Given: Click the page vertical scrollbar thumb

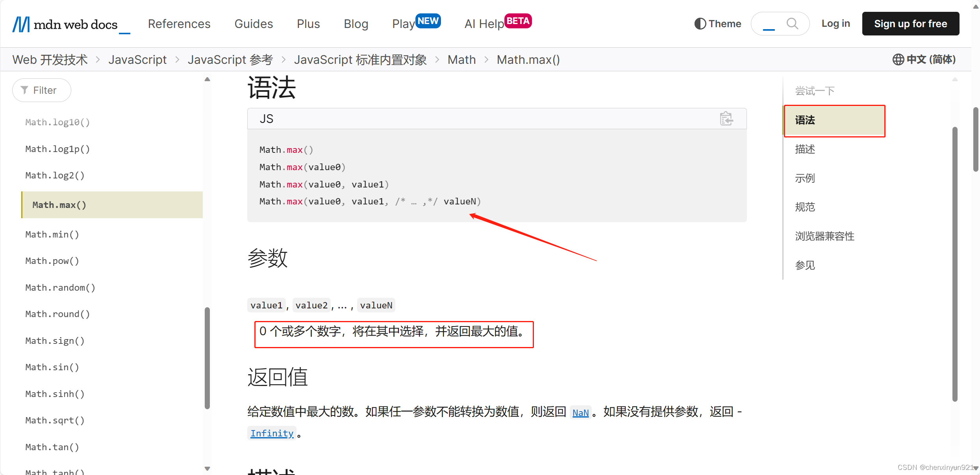Looking at the screenshot, I should pyautogui.click(x=976, y=139).
